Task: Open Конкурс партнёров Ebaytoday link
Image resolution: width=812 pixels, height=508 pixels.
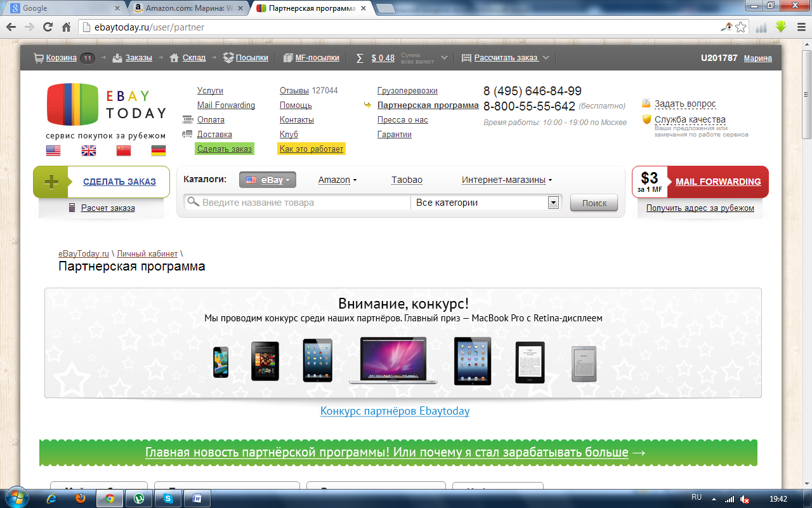Action: tap(395, 411)
